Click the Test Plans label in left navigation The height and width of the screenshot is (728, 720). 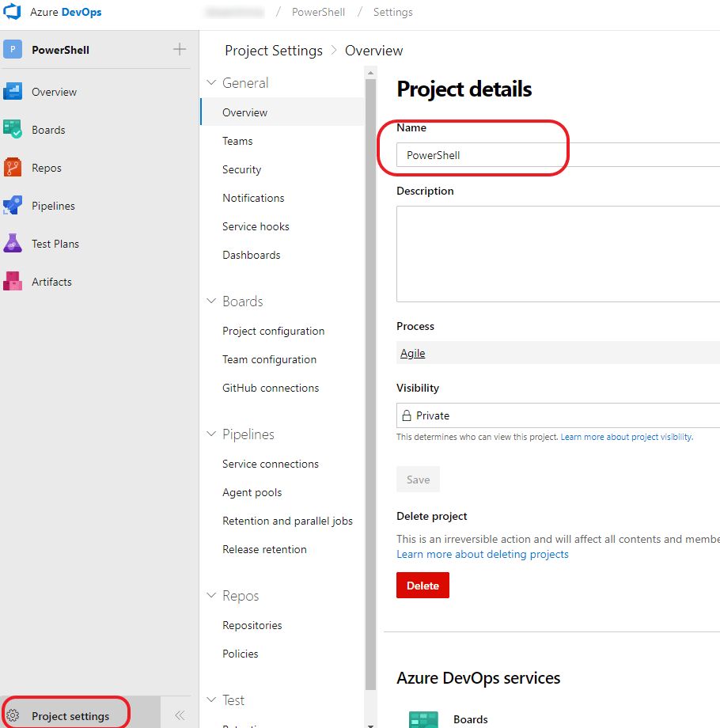pyautogui.click(x=55, y=244)
